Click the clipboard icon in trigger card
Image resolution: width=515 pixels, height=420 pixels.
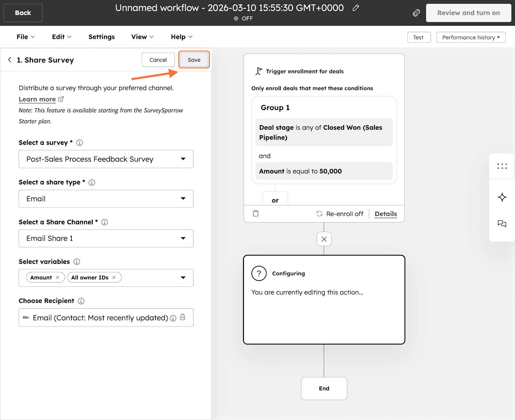tap(256, 213)
